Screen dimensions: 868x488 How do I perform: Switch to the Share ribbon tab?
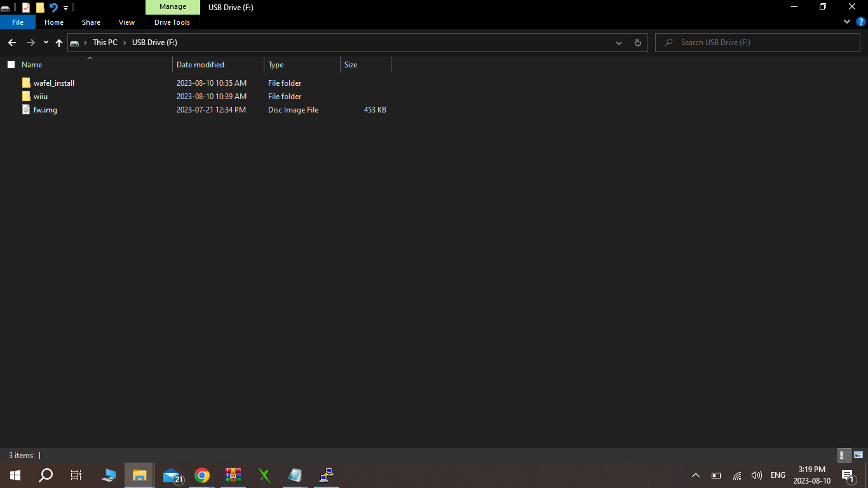tap(91, 22)
